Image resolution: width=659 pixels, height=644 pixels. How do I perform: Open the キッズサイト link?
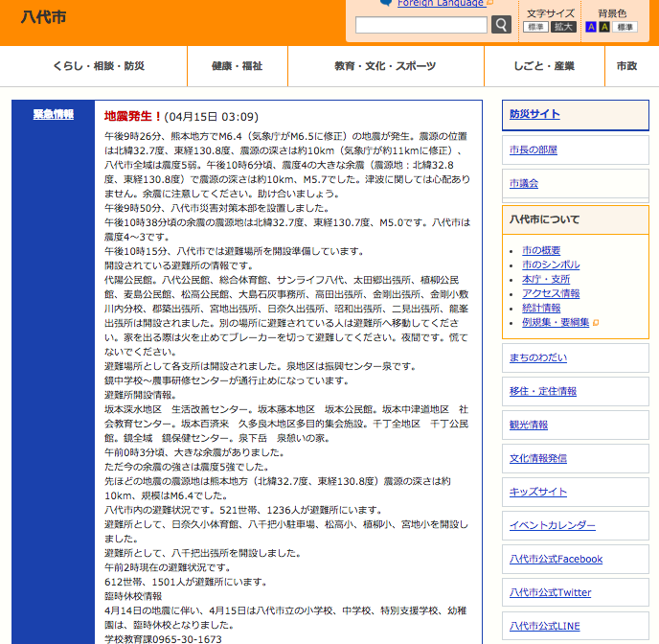pos(538,492)
